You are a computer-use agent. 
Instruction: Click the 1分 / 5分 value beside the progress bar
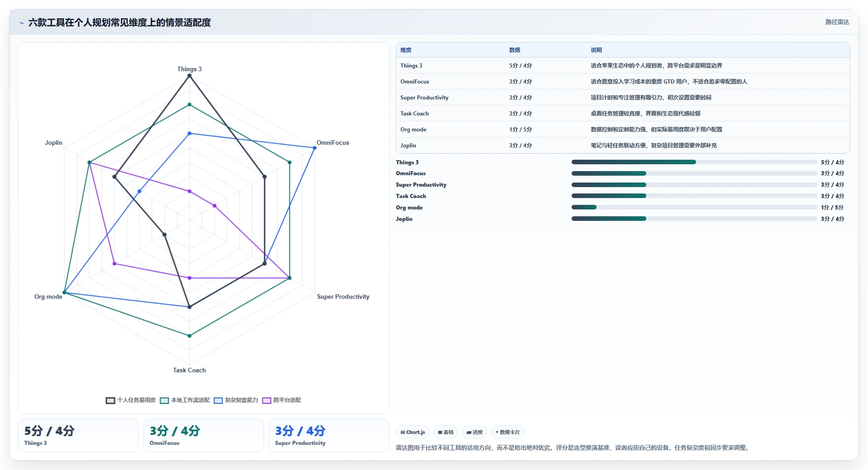click(x=832, y=208)
